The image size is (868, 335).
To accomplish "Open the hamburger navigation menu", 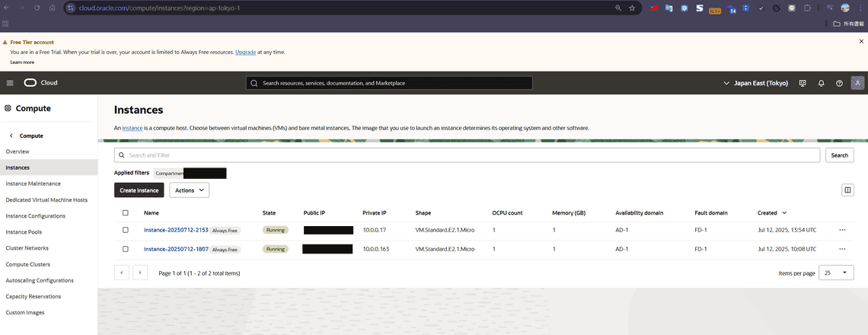I will click(x=10, y=83).
